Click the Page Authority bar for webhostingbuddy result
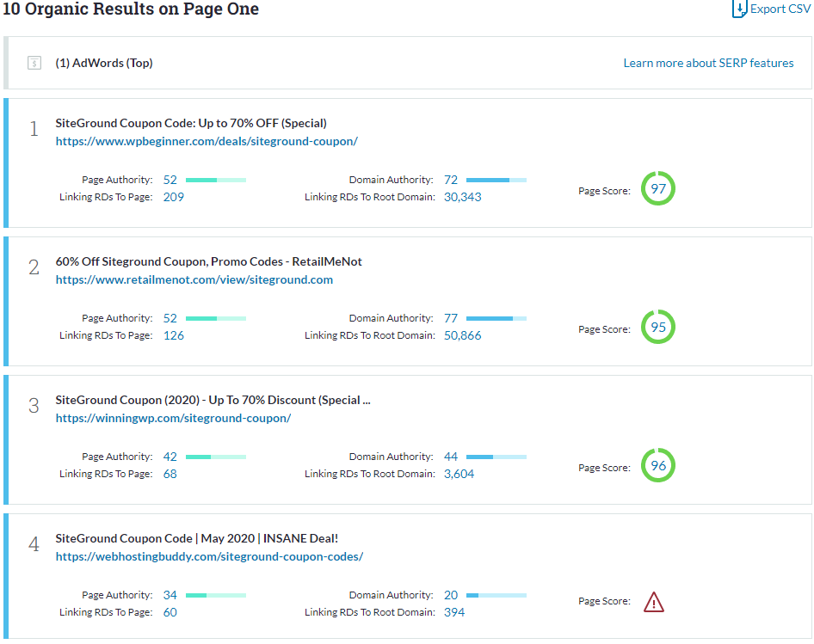Screen dimensions: 814x644 [x=216, y=595]
